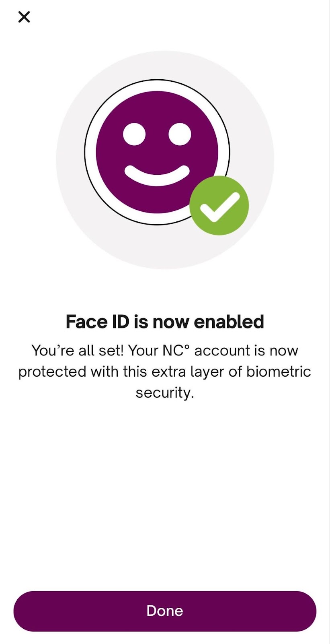Screen dimensions: 330x644
Task: Click the word "enabled" in the heading
Action: (229, 322)
